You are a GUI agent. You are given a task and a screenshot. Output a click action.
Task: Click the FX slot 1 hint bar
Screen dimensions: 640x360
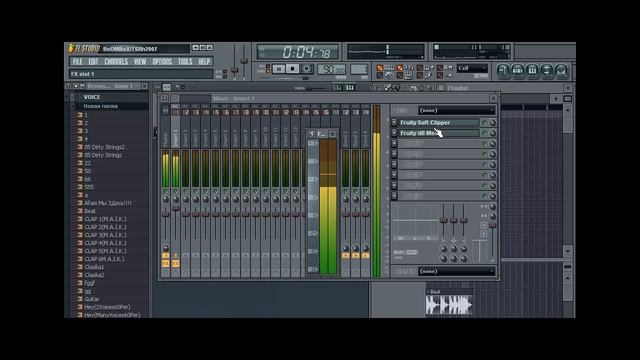141,74
